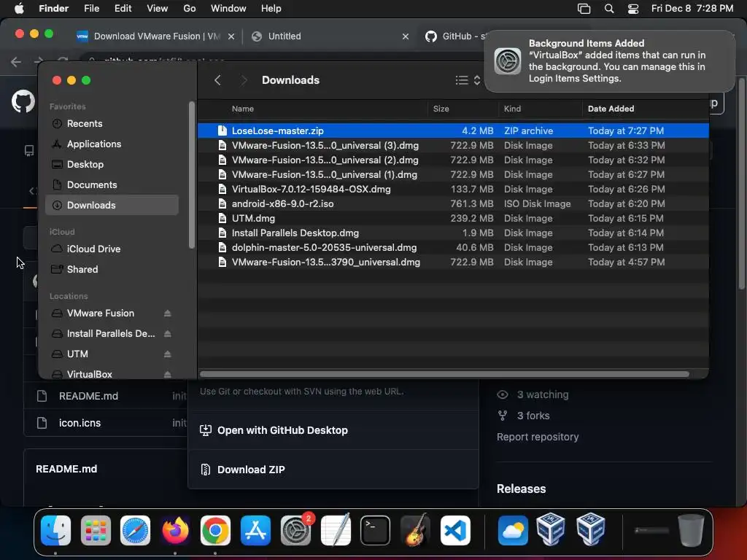
Task: Open the View menu
Action: 158,9
